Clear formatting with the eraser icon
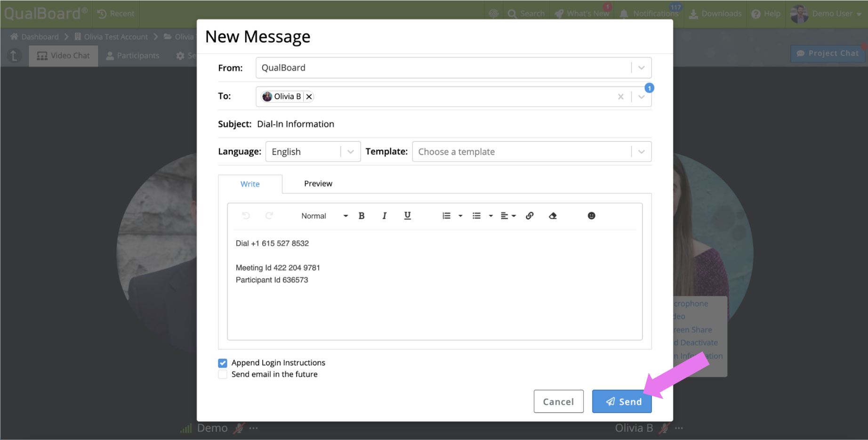The height and width of the screenshot is (440, 868). (553, 216)
